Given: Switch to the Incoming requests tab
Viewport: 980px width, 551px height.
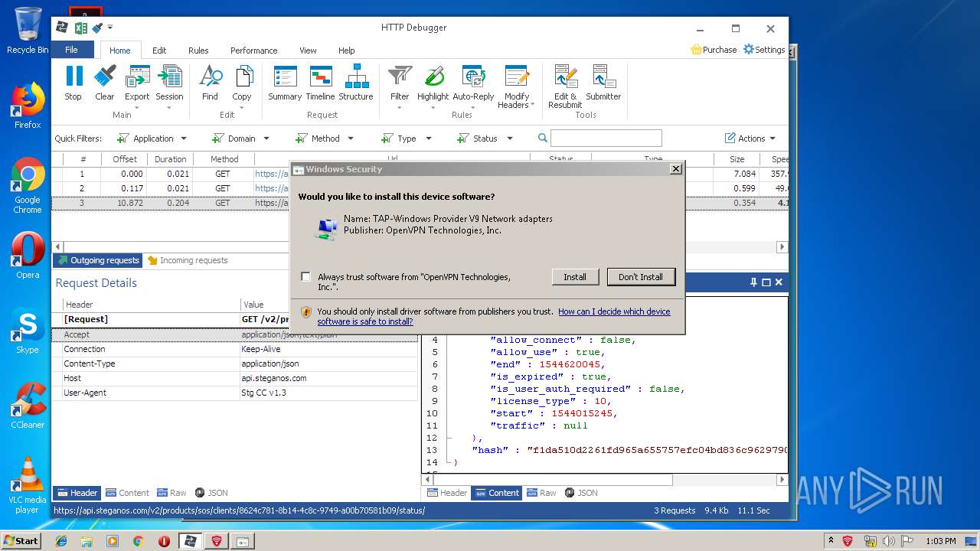Looking at the screenshot, I should (188, 260).
